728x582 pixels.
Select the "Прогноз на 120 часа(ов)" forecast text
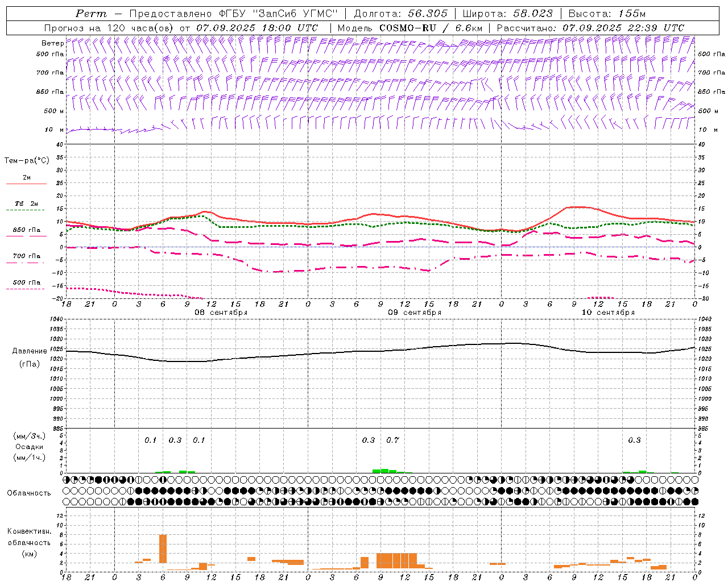tap(110, 28)
